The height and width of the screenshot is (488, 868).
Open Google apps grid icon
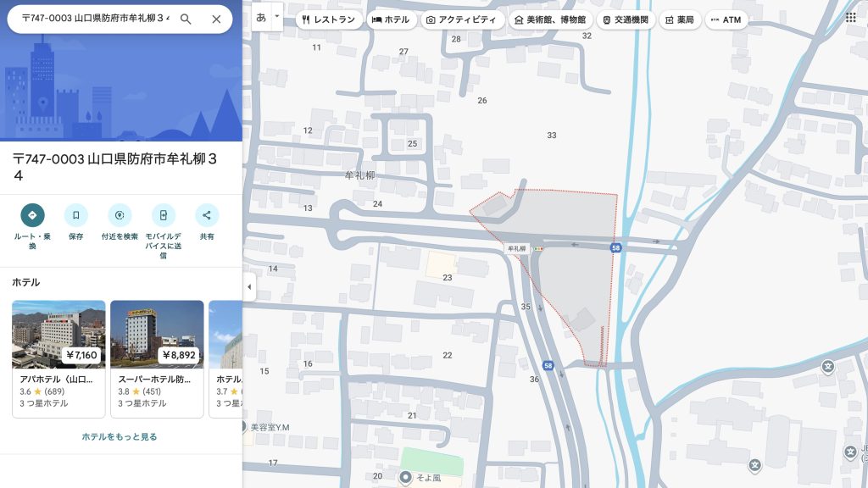pos(850,17)
